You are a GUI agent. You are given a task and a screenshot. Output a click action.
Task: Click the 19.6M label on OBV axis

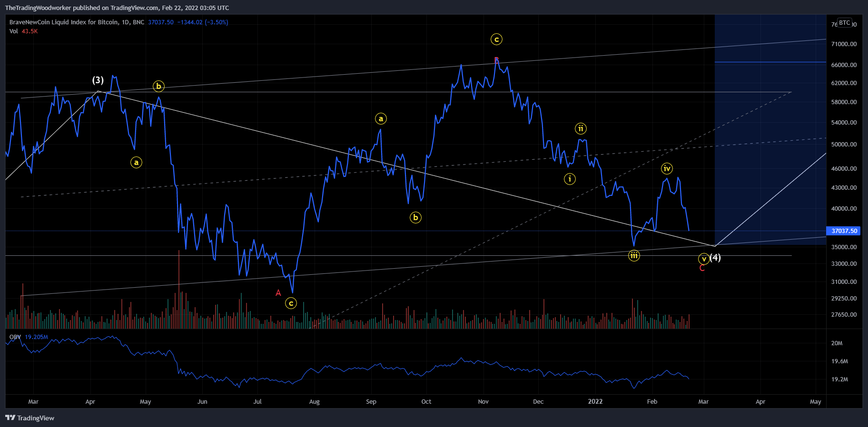tap(839, 361)
